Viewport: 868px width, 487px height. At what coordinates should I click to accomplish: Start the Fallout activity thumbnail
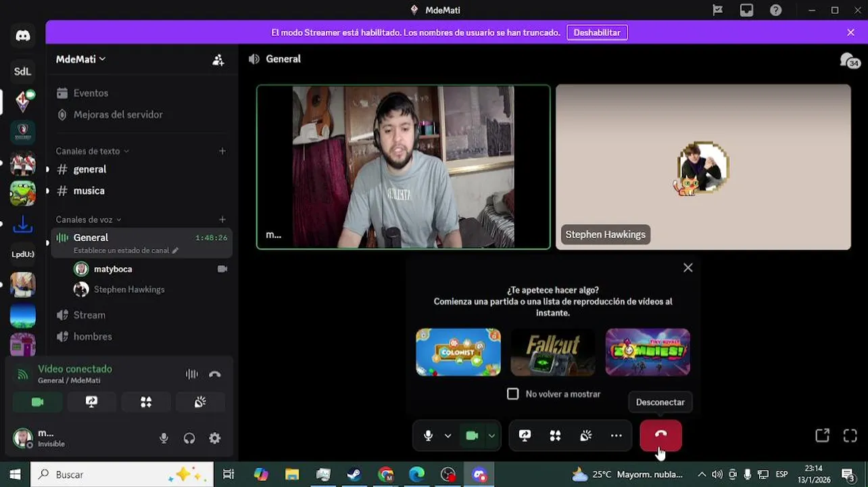tap(553, 352)
